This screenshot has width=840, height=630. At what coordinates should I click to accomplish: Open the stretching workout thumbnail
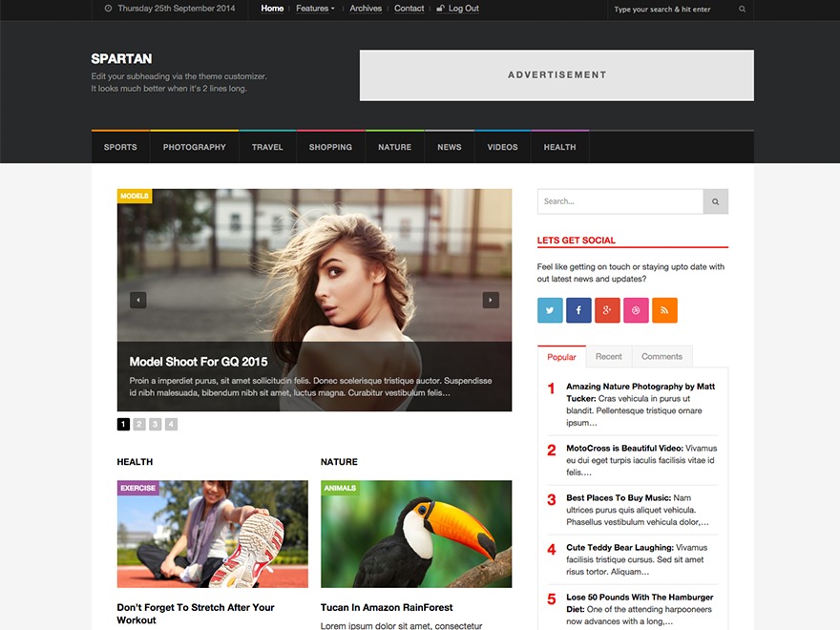point(213,535)
